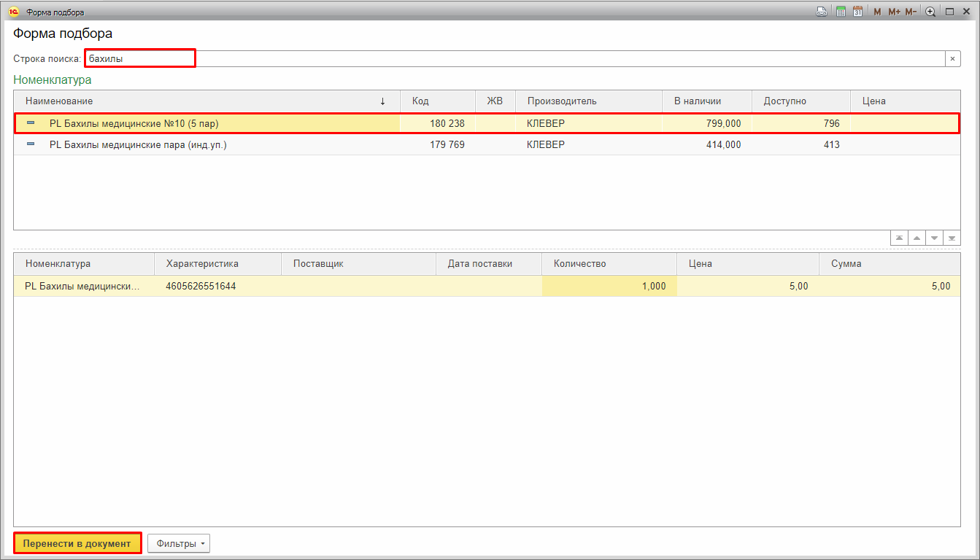Clear the search string with × button

tap(952, 59)
